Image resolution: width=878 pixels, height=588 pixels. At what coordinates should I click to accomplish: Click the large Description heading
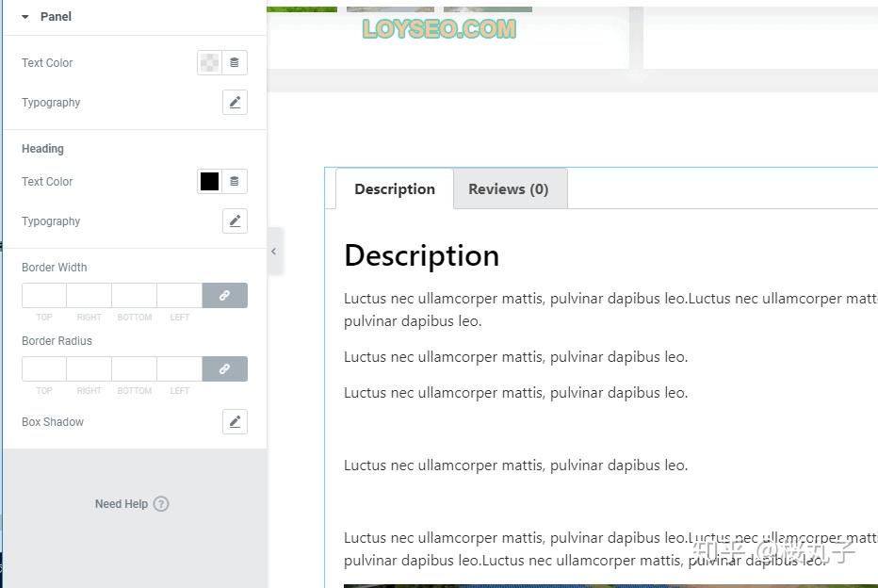click(422, 256)
